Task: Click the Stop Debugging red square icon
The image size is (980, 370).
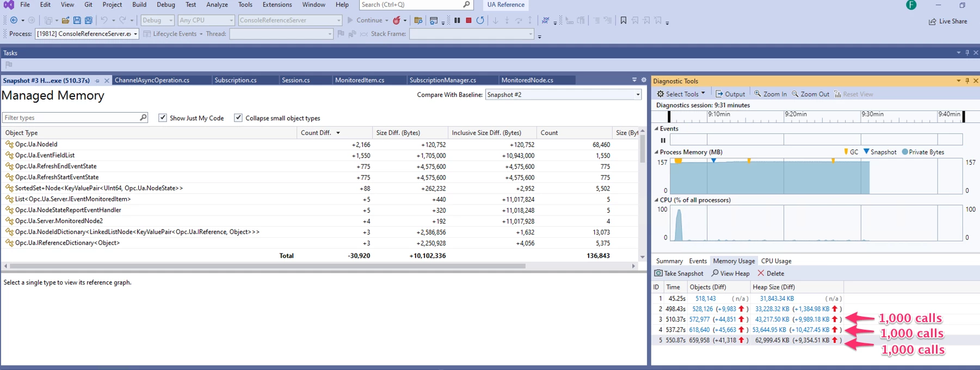Action: pyautogui.click(x=469, y=21)
